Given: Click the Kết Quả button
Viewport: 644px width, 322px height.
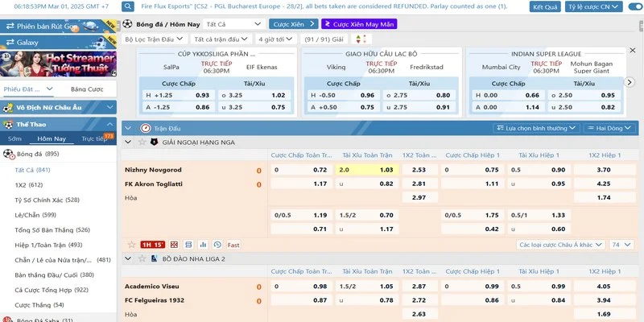Looking at the screenshot, I should 546,6.
